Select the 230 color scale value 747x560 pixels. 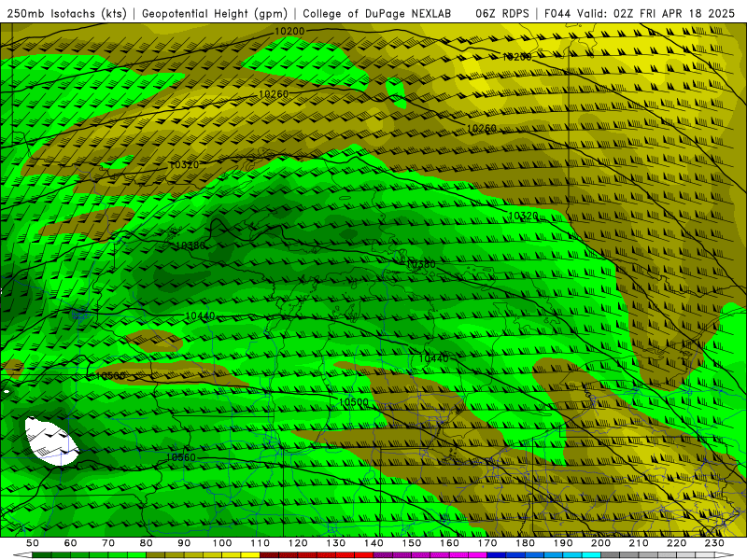point(714,543)
